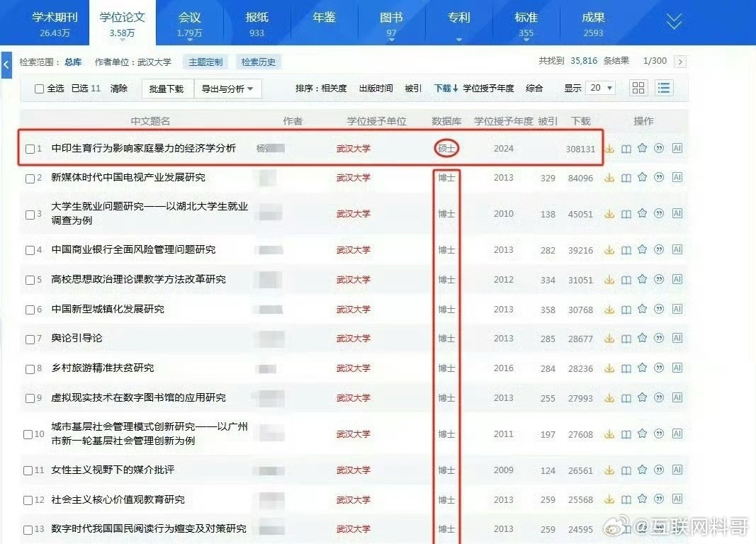Go to next results page arrow

[680, 62]
